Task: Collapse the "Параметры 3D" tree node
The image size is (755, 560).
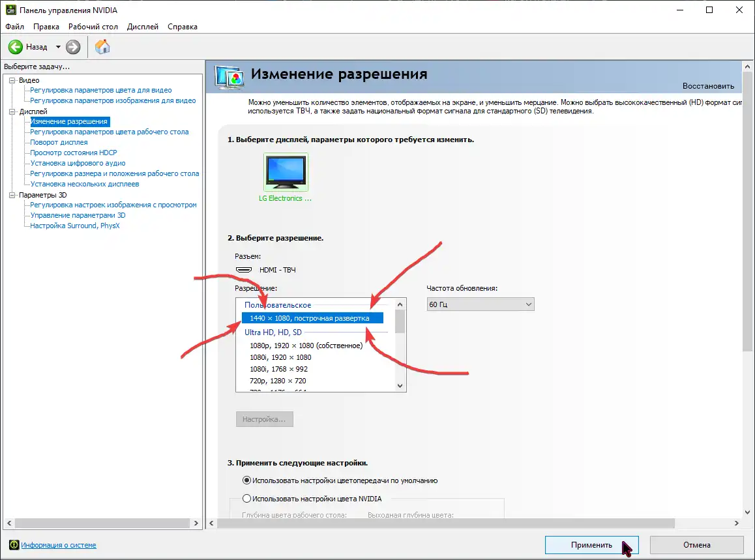Action: (12, 195)
